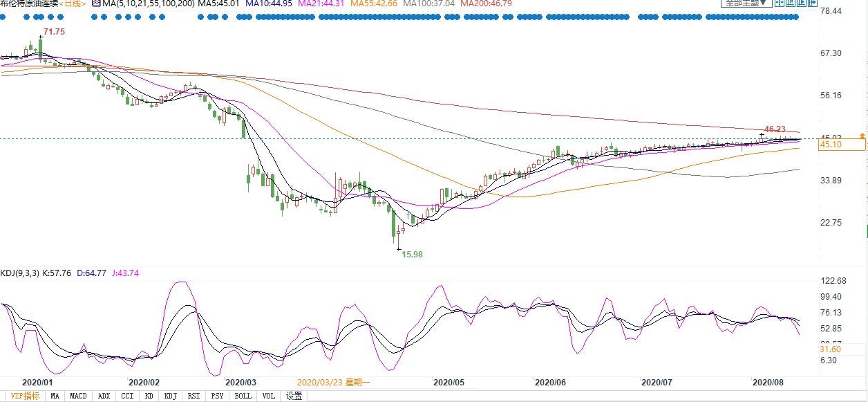Screen dimensions: 868x402
Task: Click the MA21:44.31 value
Action: click(321, 3)
